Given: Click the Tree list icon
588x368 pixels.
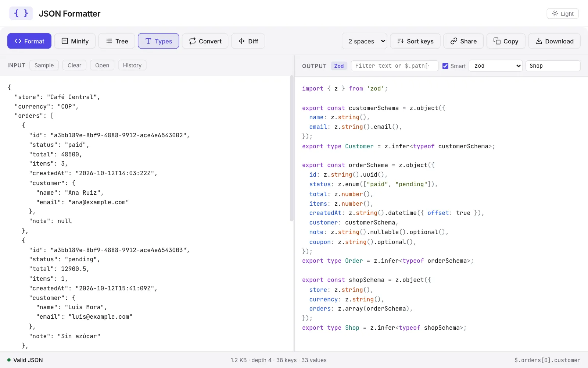Looking at the screenshot, I should pos(109,41).
